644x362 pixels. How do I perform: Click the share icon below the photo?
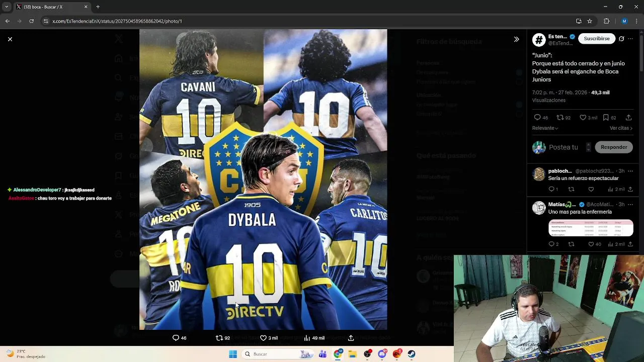(x=351, y=338)
